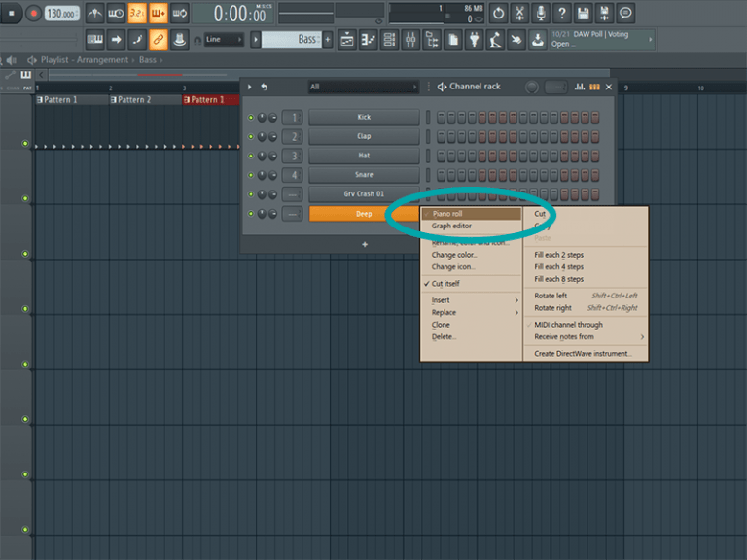Click the download/content library icon
Image resolution: width=747 pixels, height=560 pixels.
point(538,39)
